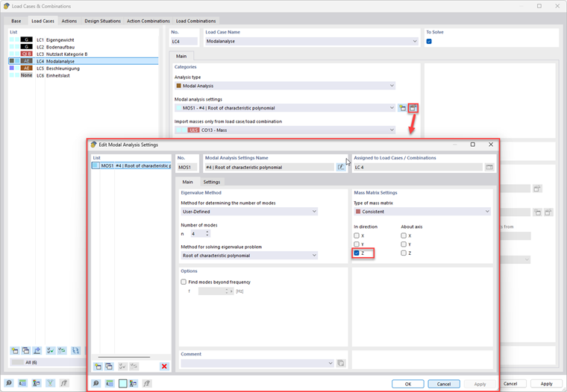Switch to the Actions tab
Image resolution: width=567 pixels, height=392 pixels.
pyautogui.click(x=69, y=21)
